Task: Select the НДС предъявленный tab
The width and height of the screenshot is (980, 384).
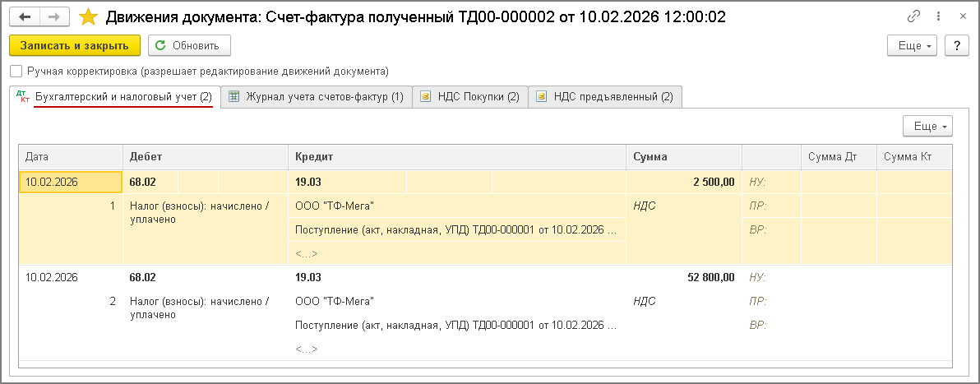Action: pos(604,97)
